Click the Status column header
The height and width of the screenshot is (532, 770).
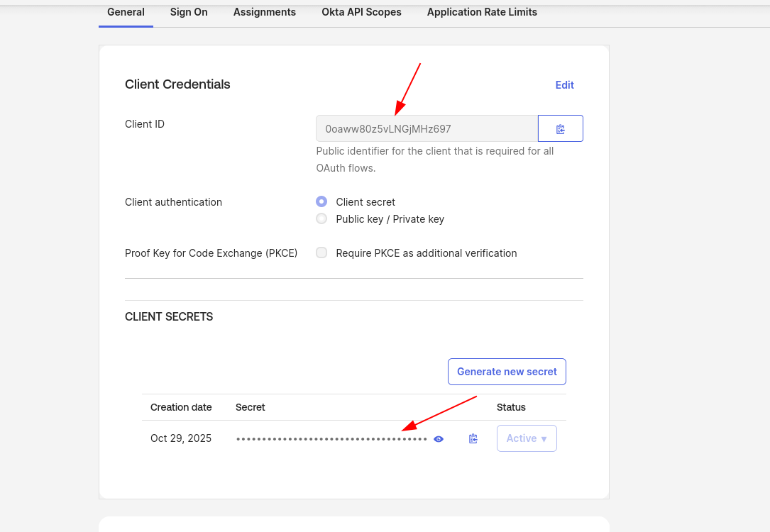pos(511,407)
